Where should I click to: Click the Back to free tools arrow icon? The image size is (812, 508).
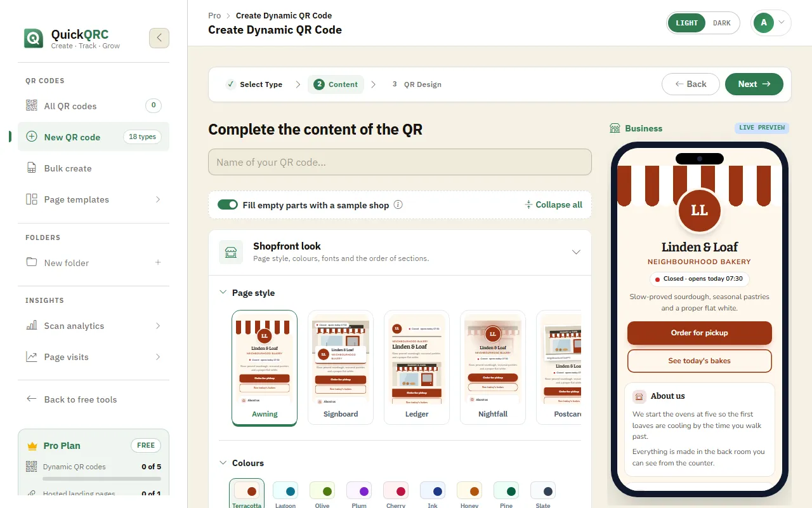click(32, 399)
